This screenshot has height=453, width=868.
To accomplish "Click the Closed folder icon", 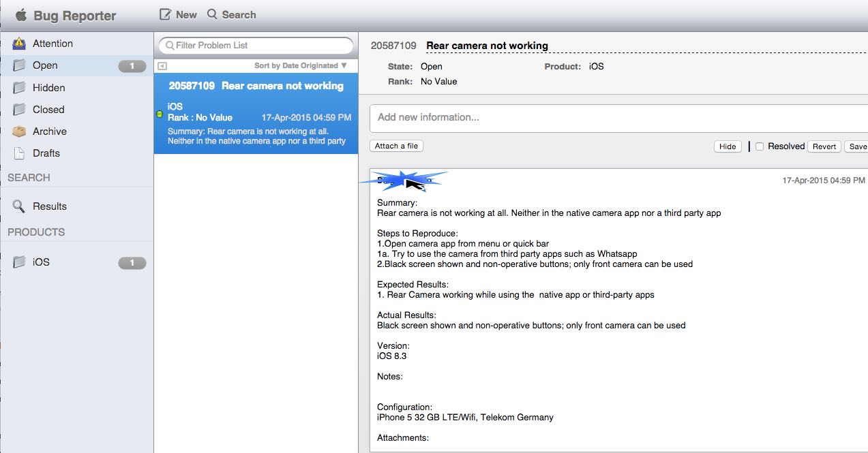I will (x=20, y=110).
